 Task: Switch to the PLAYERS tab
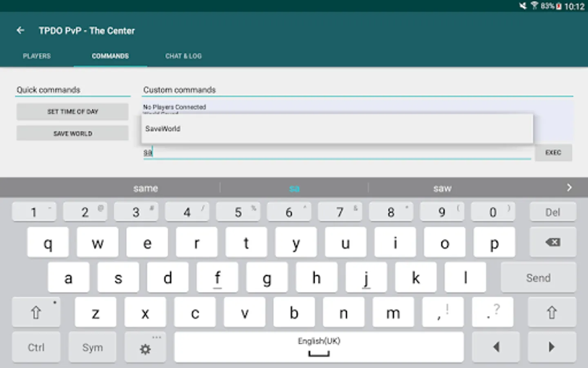(x=36, y=56)
